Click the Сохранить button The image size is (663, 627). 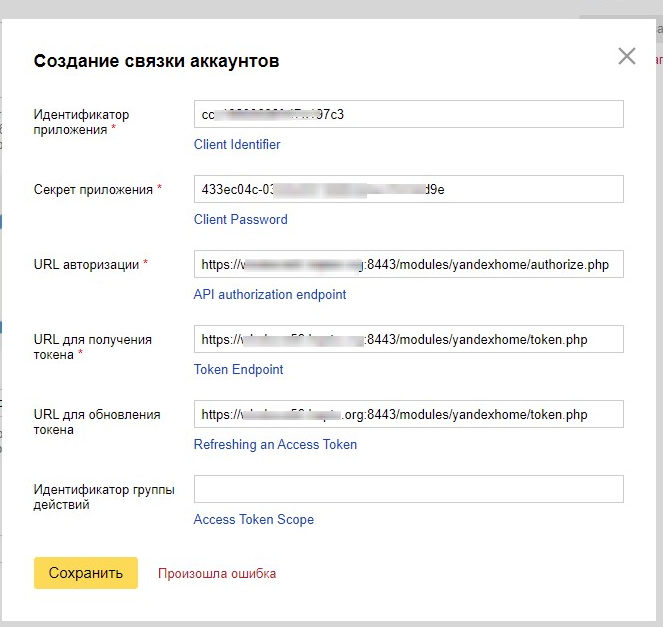(x=86, y=573)
